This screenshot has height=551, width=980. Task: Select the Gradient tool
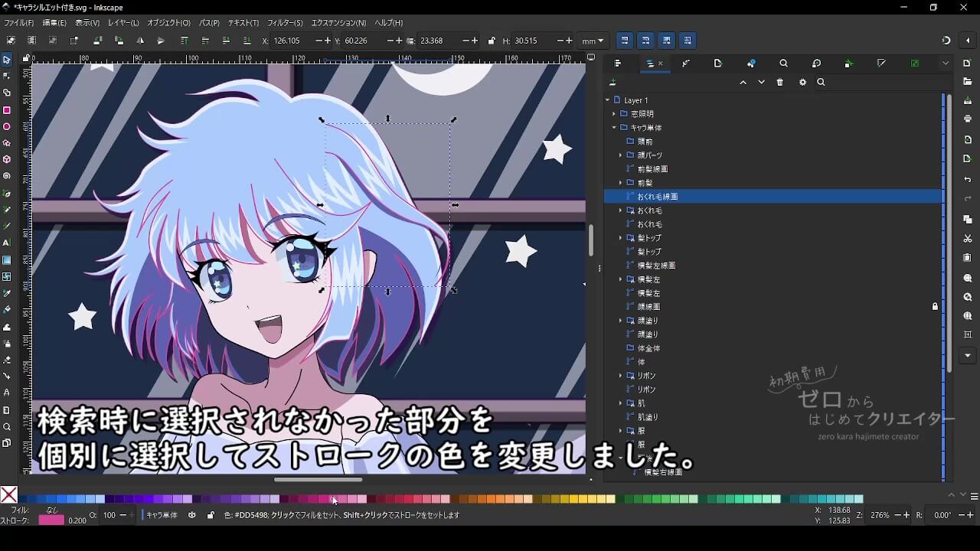7,259
